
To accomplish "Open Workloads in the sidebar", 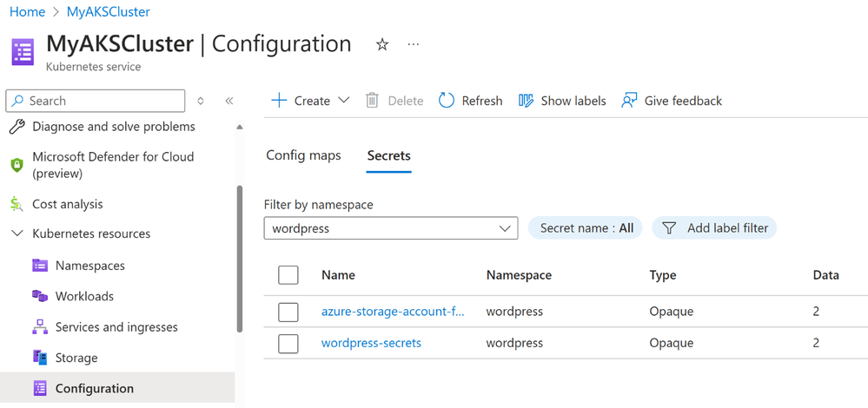I will coord(84,296).
